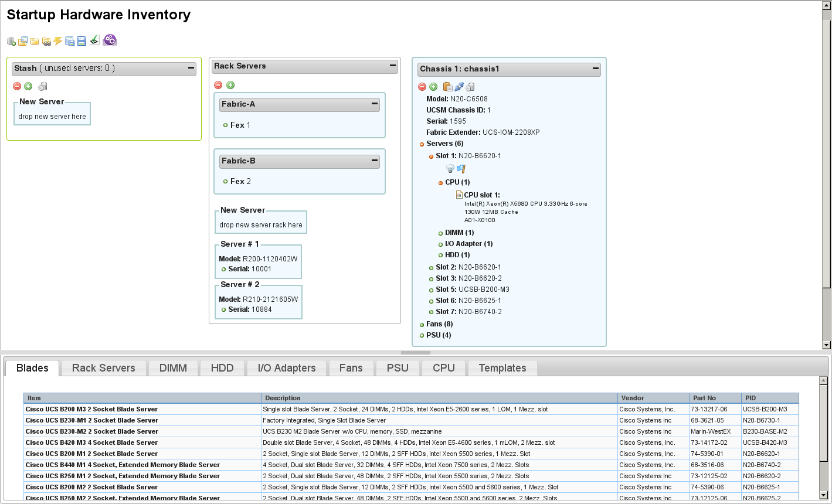
Task: Expand Server # 2 serial 10884 details
Action: [224, 310]
